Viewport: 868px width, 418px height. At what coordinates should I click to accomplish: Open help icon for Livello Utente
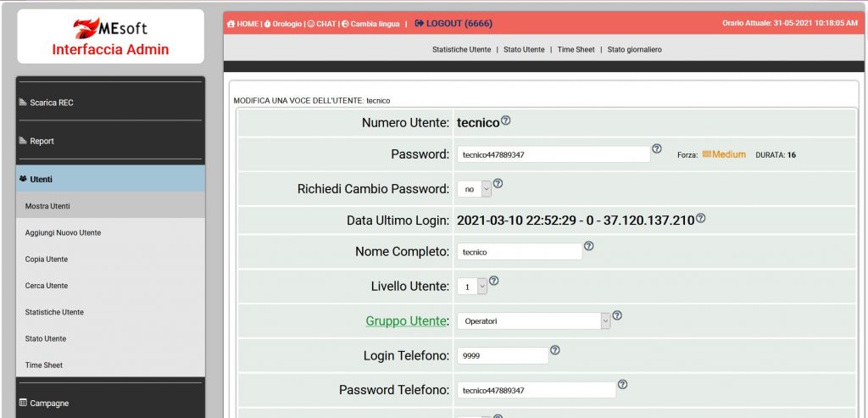[494, 281]
